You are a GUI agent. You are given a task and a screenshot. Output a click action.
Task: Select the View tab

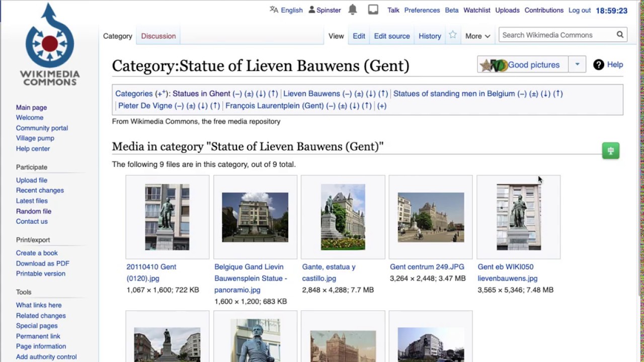coord(336,36)
